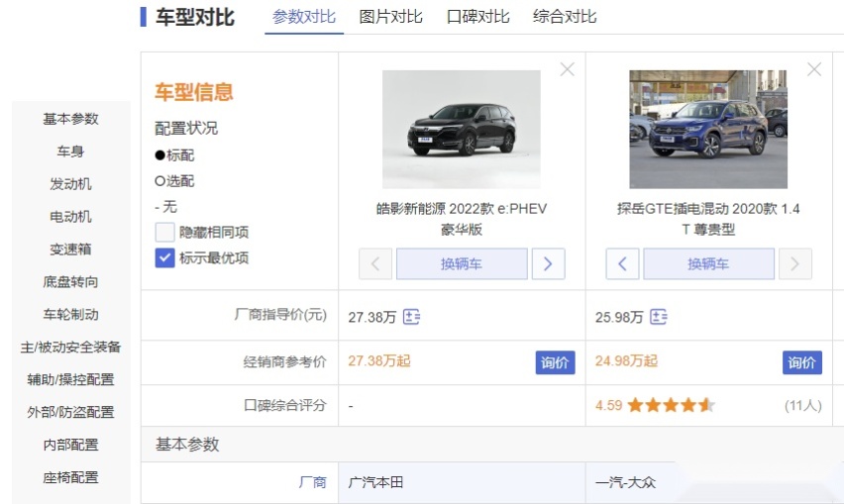Jump to 底盘转向 in sidebar
This screenshot has height=504, width=844.
click(x=70, y=282)
